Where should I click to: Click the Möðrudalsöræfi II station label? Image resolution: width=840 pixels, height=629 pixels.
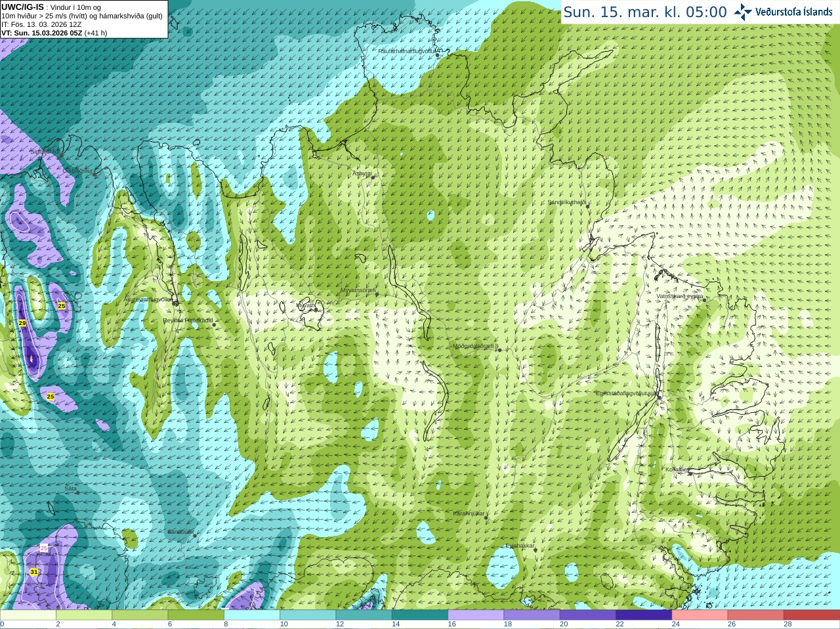tap(476, 346)
